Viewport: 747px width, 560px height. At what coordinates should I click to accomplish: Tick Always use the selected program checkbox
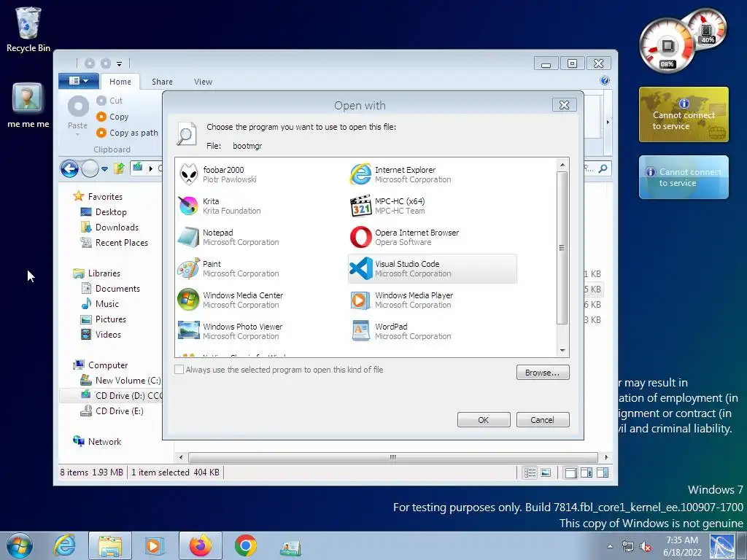(179, 370)
